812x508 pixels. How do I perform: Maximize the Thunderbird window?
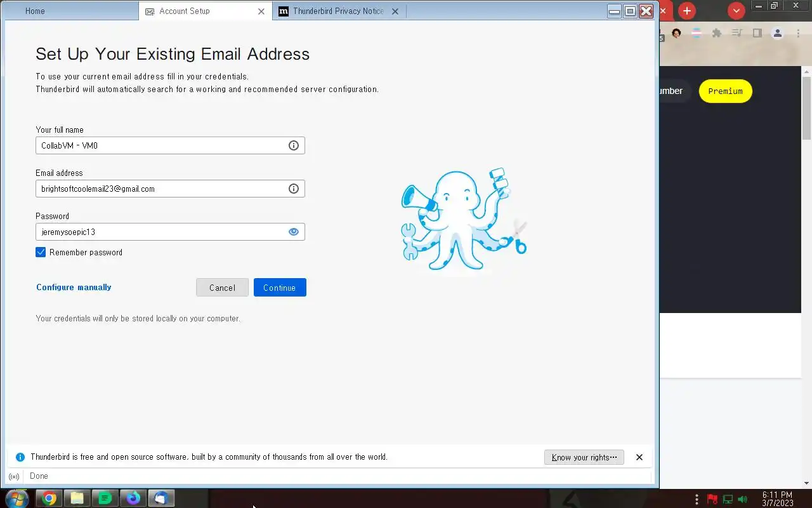(x=630, y=11)
